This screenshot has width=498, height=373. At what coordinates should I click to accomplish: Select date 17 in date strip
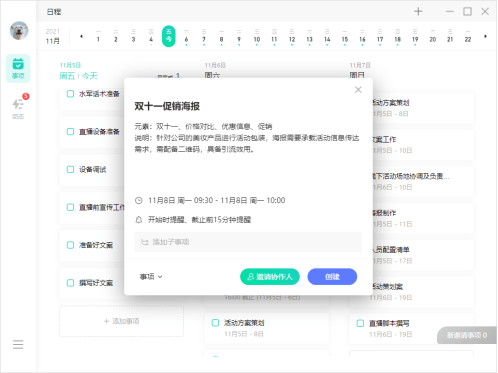pos(380,36)
